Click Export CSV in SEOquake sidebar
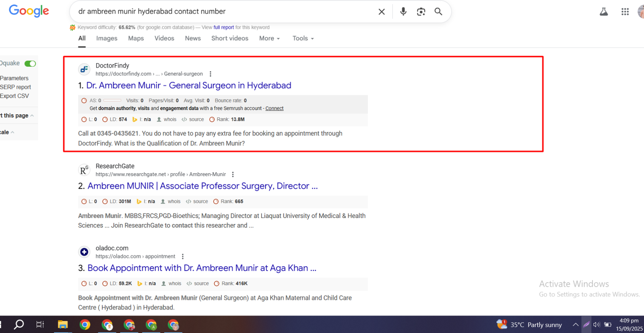The width and height of the screenshot is (644, 333). point(14,96)
